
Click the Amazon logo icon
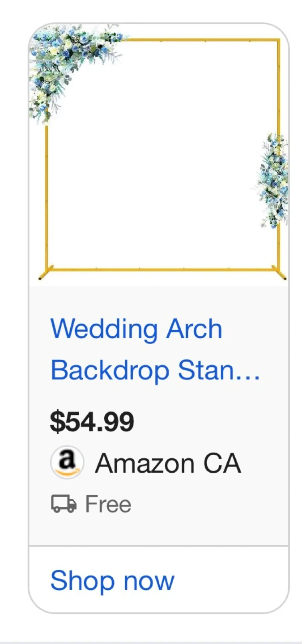67,462
